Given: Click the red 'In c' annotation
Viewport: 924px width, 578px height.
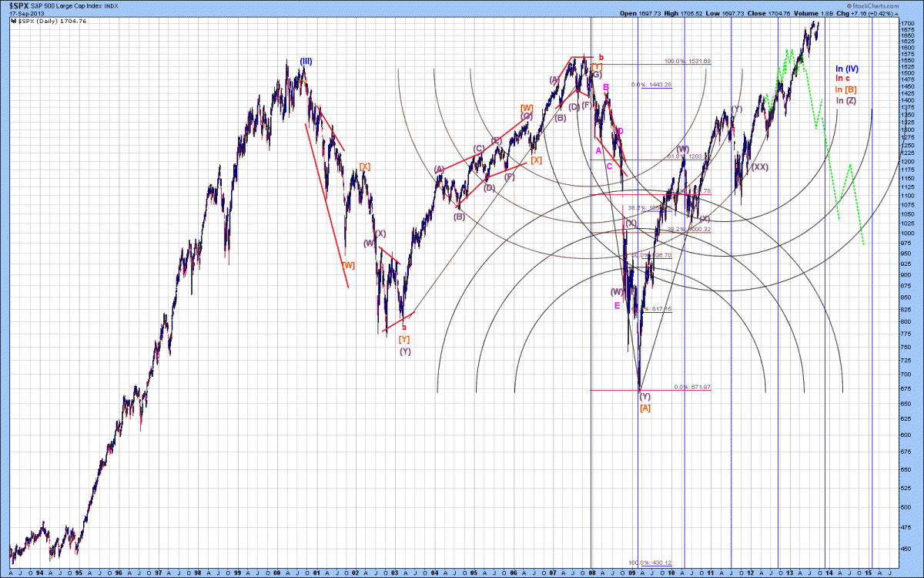Looking at the screenshot, I should click(x=842, y=79).
